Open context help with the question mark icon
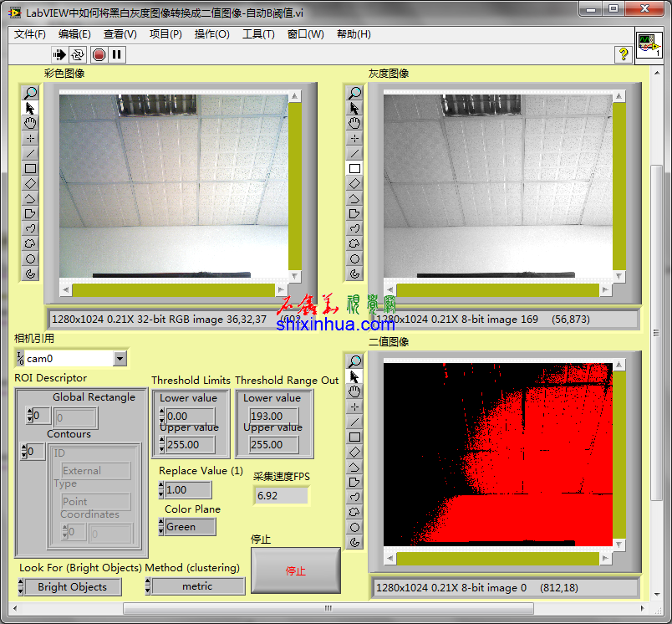The width and height of the screenshot is (672, 624). [x=623, y=54]
